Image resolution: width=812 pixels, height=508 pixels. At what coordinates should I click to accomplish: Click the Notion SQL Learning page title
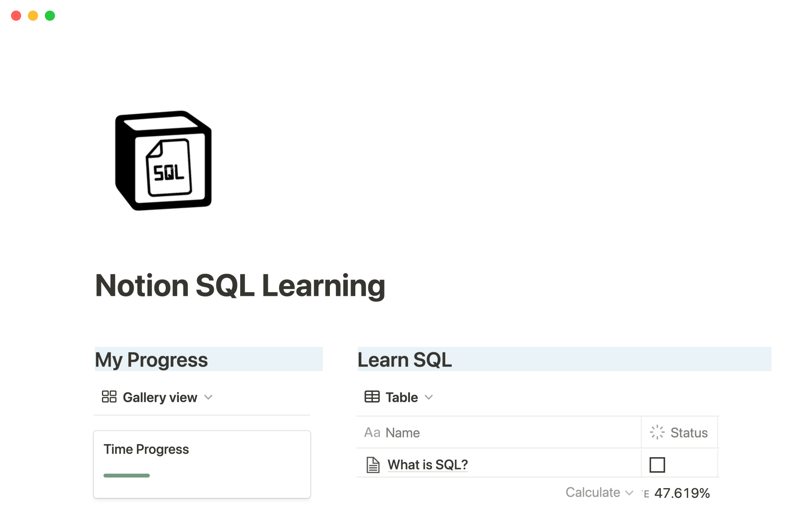pos(240,285)
